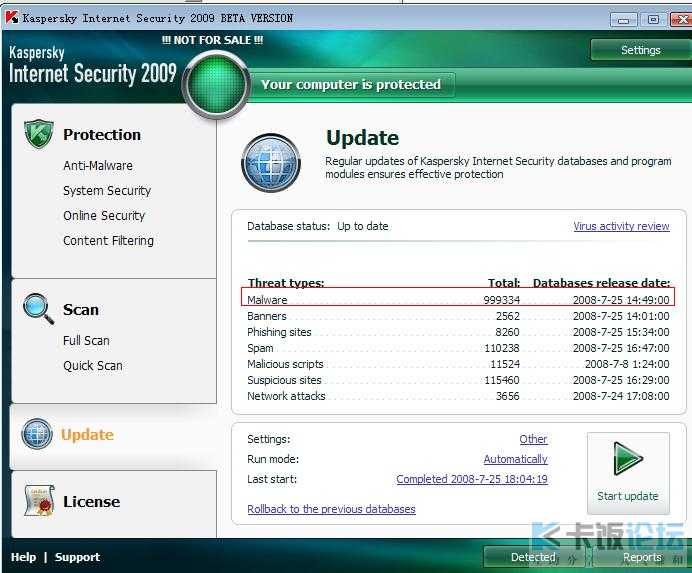This screenshot has height=573, width=692.
Task: Click Rollback to the previous databases
Action: click(331, 509)
